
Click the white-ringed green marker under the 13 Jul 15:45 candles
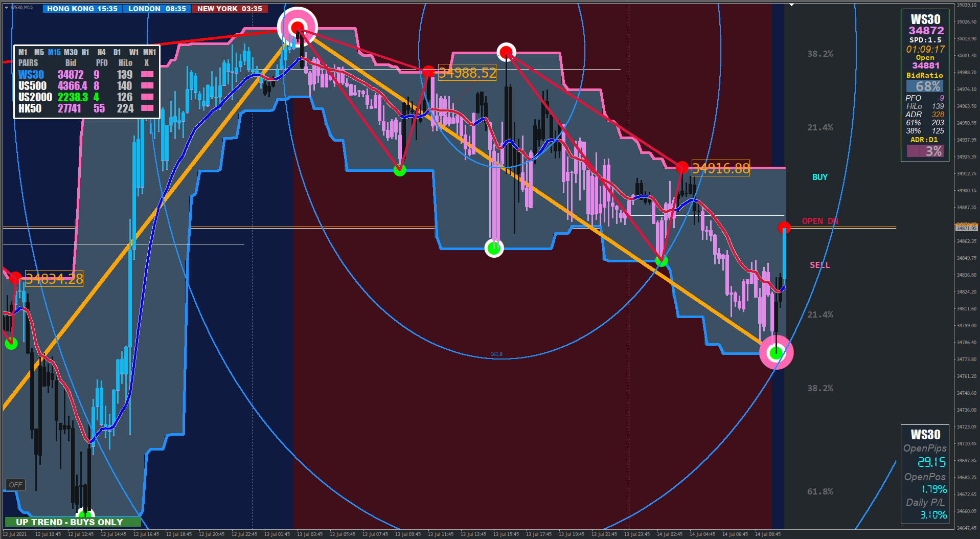click(x=494, y=249)
